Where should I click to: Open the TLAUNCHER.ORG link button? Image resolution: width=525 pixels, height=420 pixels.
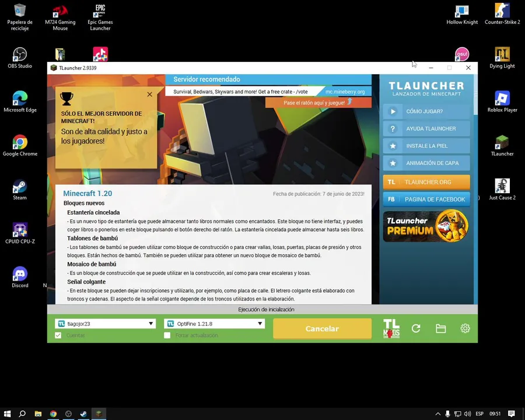tap(426, 182)
